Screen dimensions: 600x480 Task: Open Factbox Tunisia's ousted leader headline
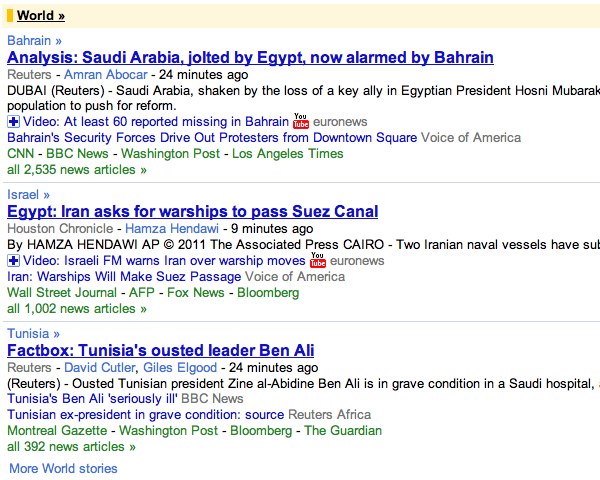pos(161,351)
